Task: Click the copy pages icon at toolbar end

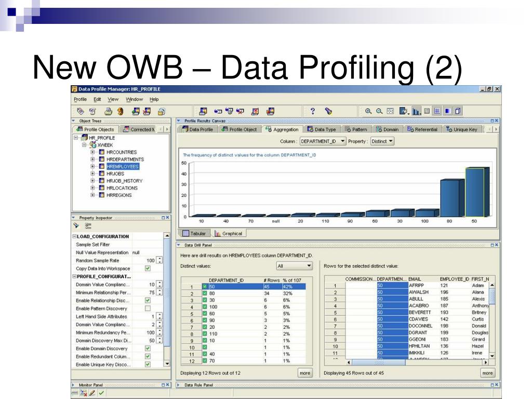Action: (x=458, y=111)
